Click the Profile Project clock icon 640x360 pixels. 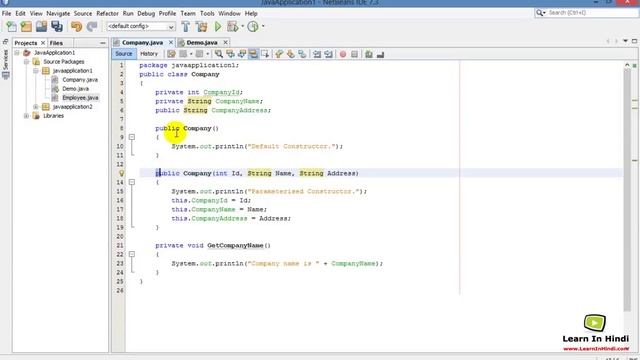pyautogui.click(x=253, y=27)
